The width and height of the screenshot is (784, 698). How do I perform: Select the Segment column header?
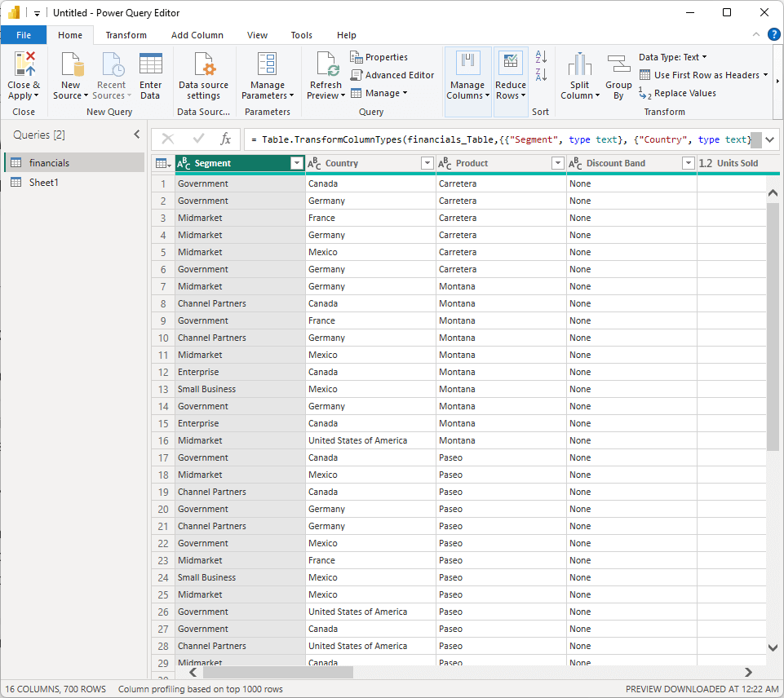click(240, 163)
